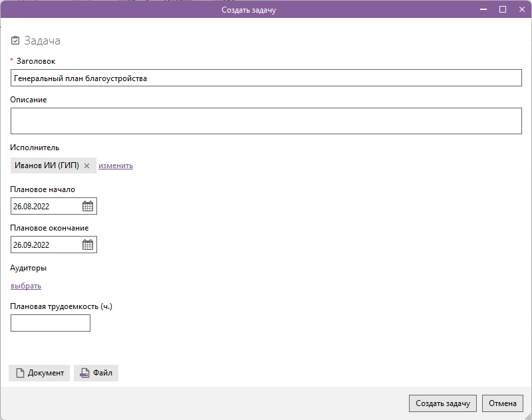The width and height of the screenshot is (532, 420).
Task: Click the Плановое окончание date field
Action: point(45,245)
